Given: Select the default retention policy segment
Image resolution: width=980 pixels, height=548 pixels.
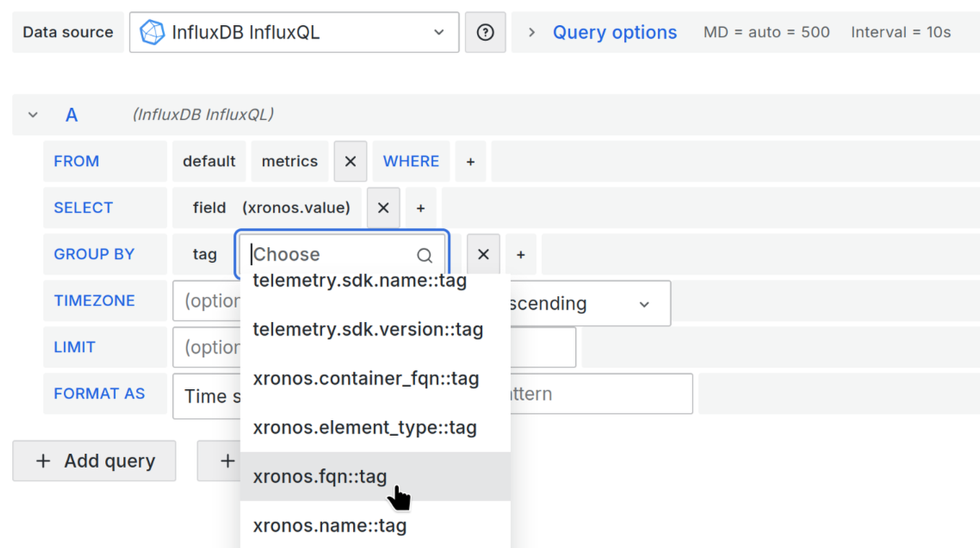Looking at the screenshot, I should coord(209,161).
